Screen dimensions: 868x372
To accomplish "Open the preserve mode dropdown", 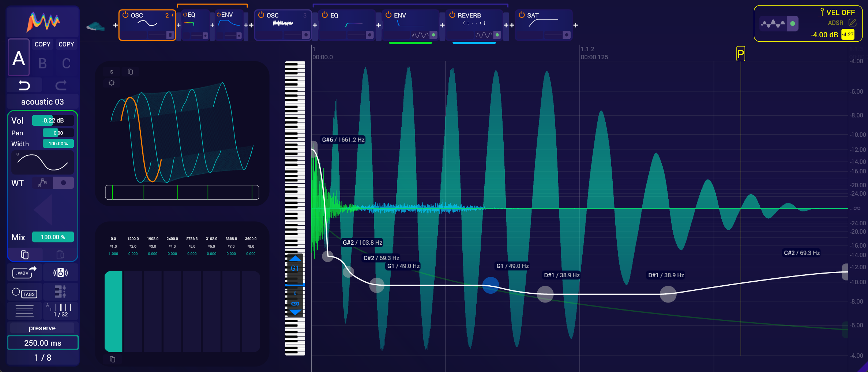I will [42, 328].
